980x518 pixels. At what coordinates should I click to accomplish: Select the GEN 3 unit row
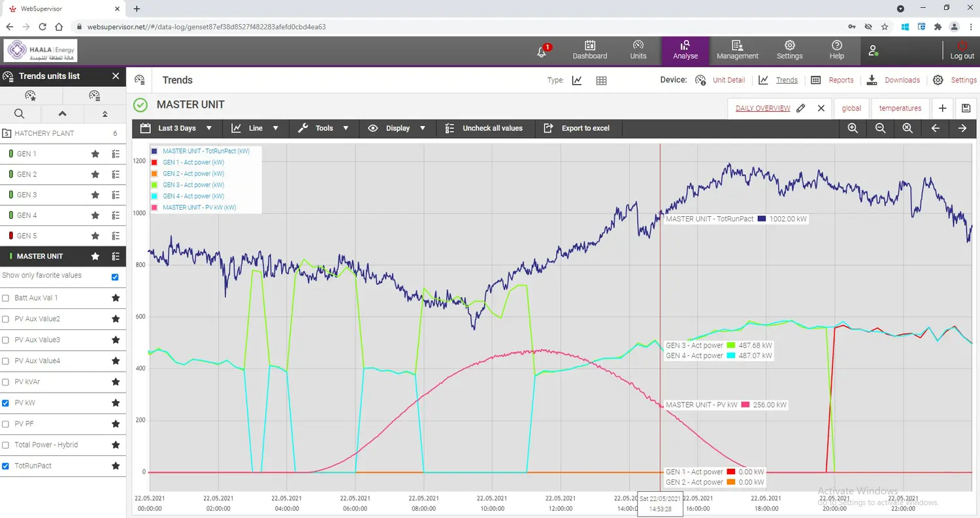pyautogui.click(x=63, y=195)
